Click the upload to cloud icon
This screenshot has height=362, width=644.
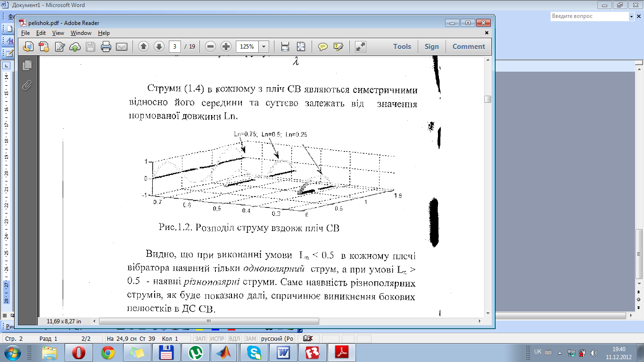pyautogui.click(x=75, y=47)
